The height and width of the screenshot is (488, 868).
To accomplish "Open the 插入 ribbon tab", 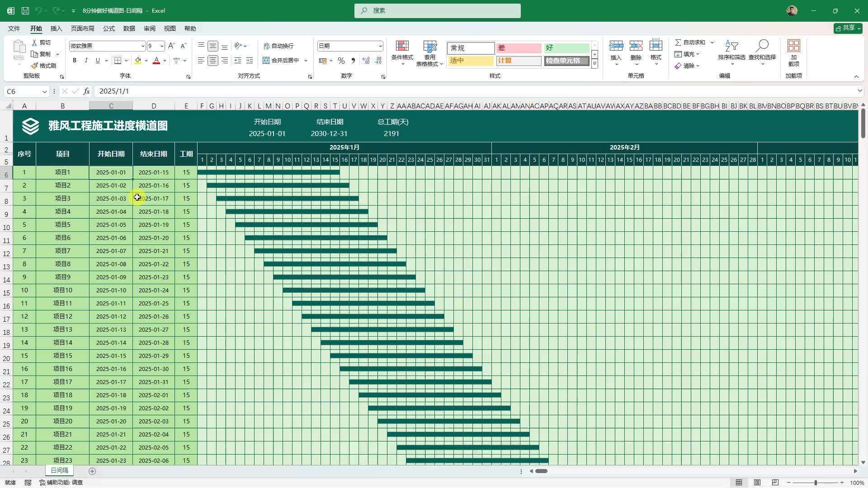I will (56, 28).
